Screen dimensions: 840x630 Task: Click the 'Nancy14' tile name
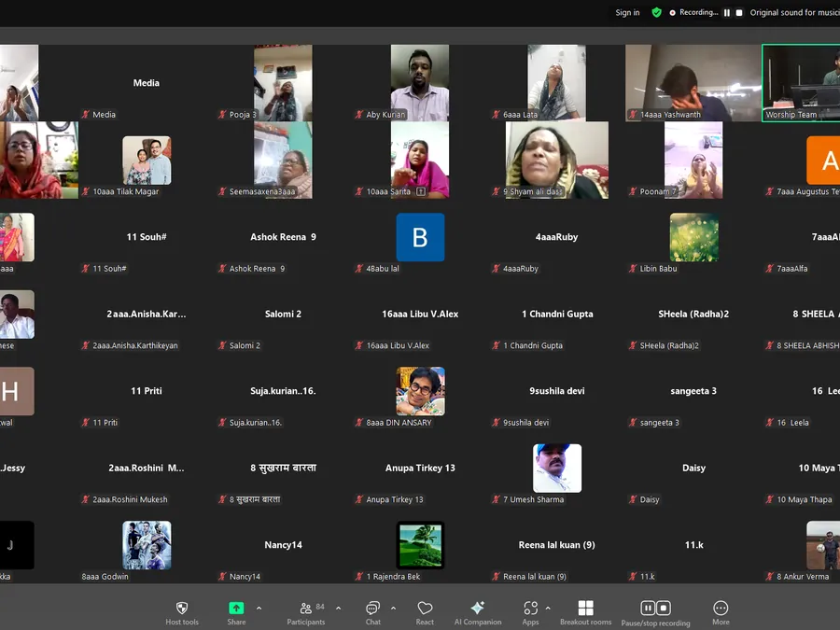tap(284, 545)
